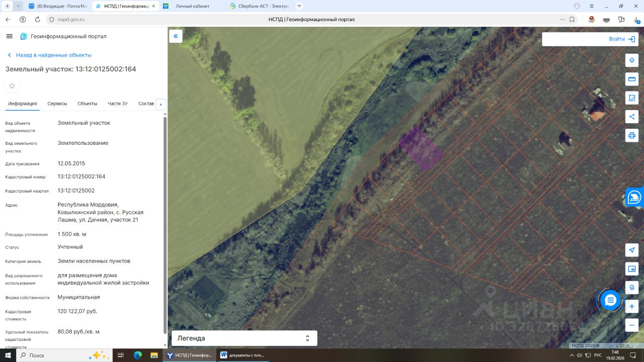Open the browser three-dots page menu
This screenshot has width=644, height=362.
[562, 20]
